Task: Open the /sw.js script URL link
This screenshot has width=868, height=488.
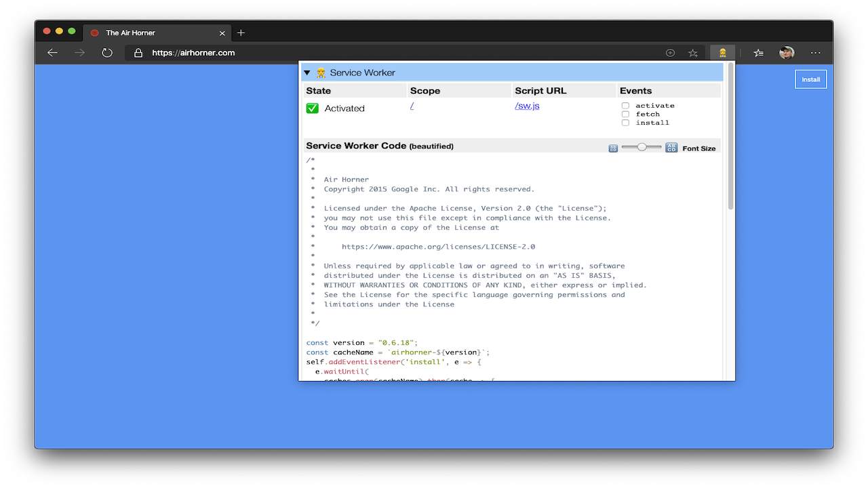Action: [527, 106]
